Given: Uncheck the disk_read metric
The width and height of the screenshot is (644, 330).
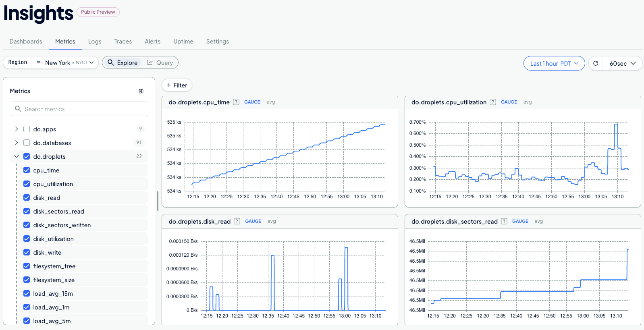Looking at the screenshot, I should pos(27,197).
